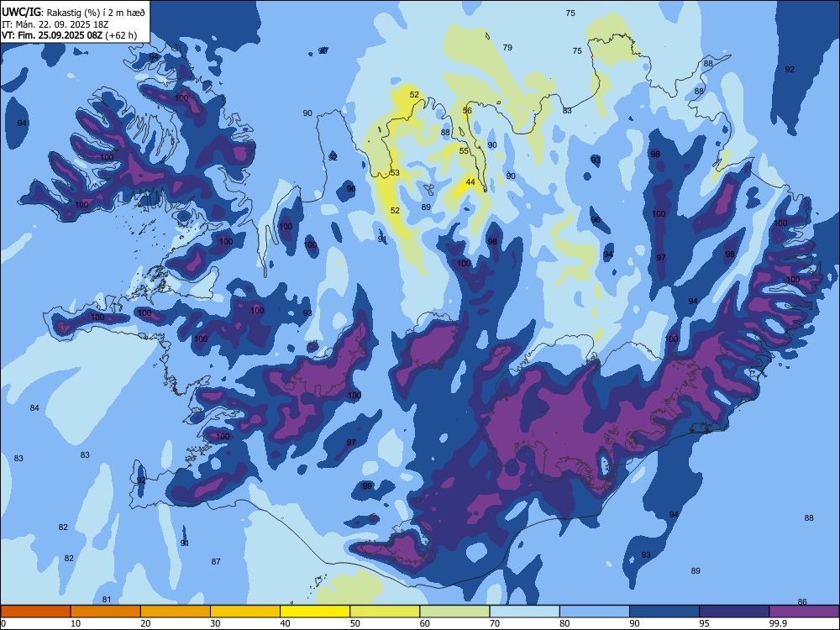
Task: Click the light orange 20–30 legend swatch
Action: tap(176, 612)
